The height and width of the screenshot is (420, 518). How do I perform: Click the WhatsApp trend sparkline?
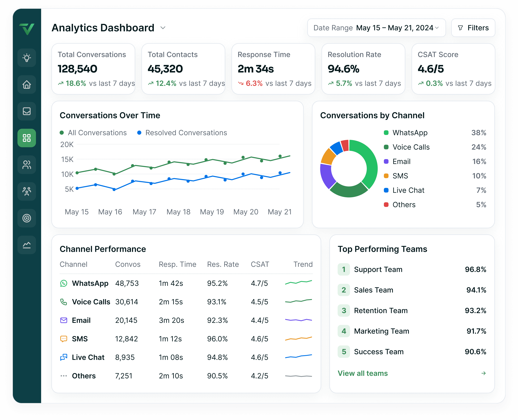299,282
